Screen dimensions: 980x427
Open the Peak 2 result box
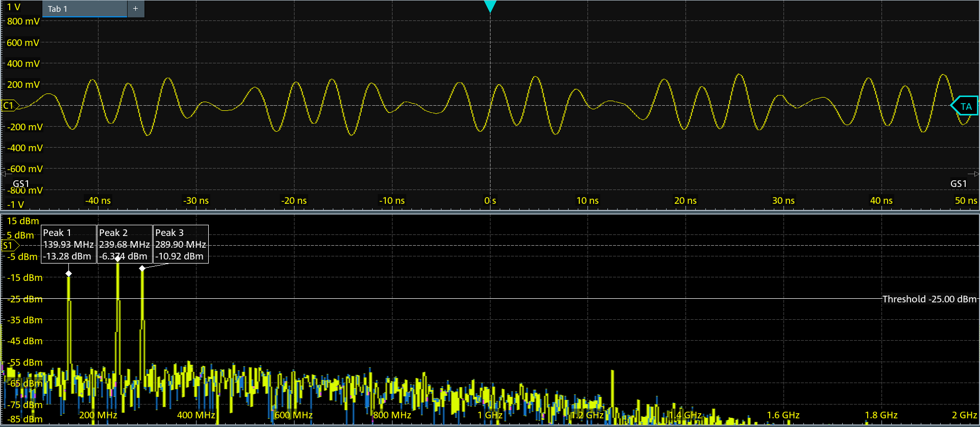point(125,244)
